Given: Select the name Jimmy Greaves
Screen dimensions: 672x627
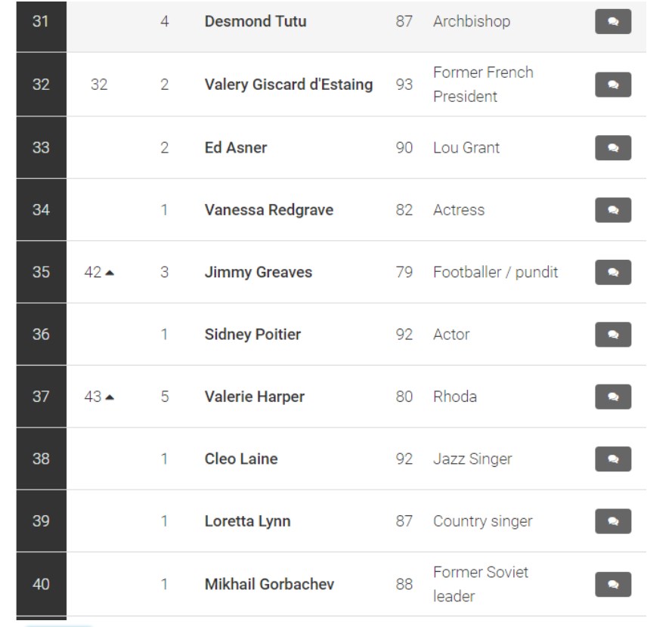Looking at the screenshot, I should pyautogui.click(x=259, y=273).
